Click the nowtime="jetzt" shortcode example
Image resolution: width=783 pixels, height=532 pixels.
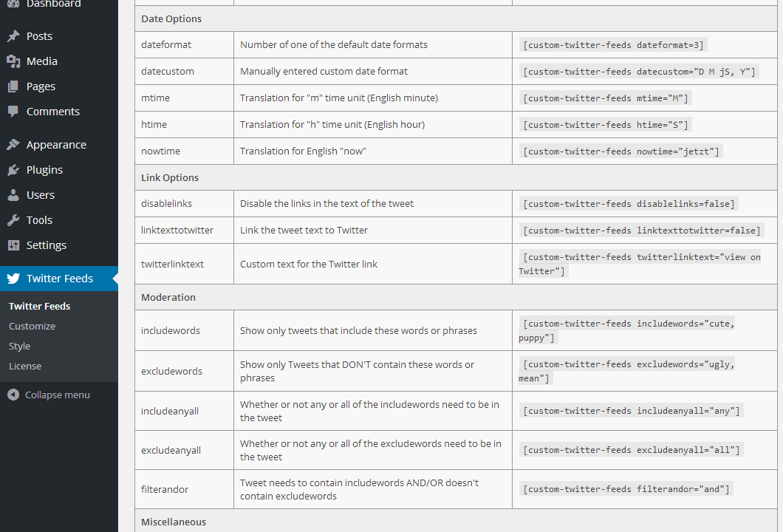620,151
